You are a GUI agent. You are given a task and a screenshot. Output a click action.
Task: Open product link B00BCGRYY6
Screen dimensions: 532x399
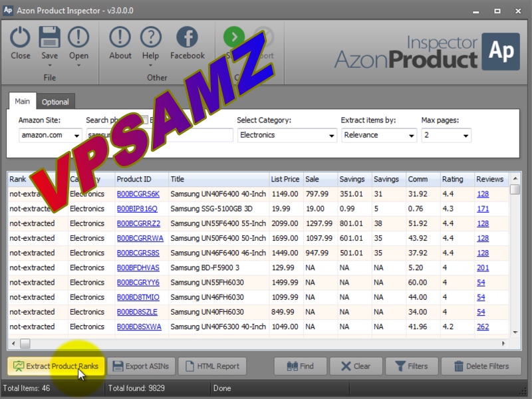click(x=138, y=283)
